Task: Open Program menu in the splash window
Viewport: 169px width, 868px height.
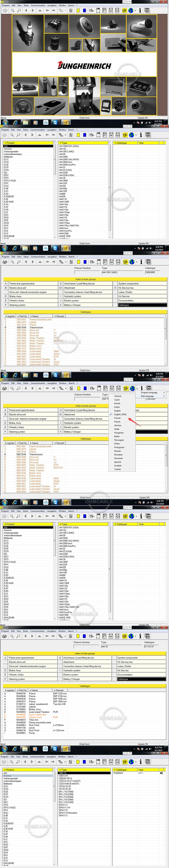Action: tap(6, 5)
